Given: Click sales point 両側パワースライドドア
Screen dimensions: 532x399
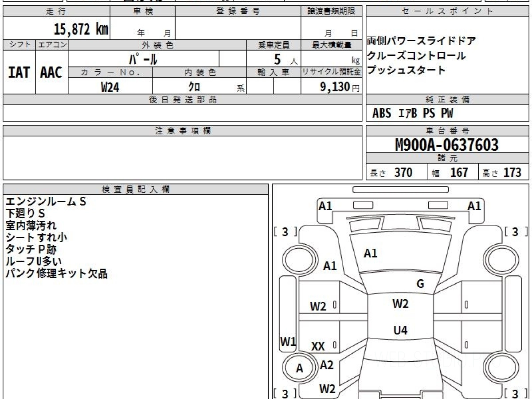Looking at the screenshot, I should (421, 42).
